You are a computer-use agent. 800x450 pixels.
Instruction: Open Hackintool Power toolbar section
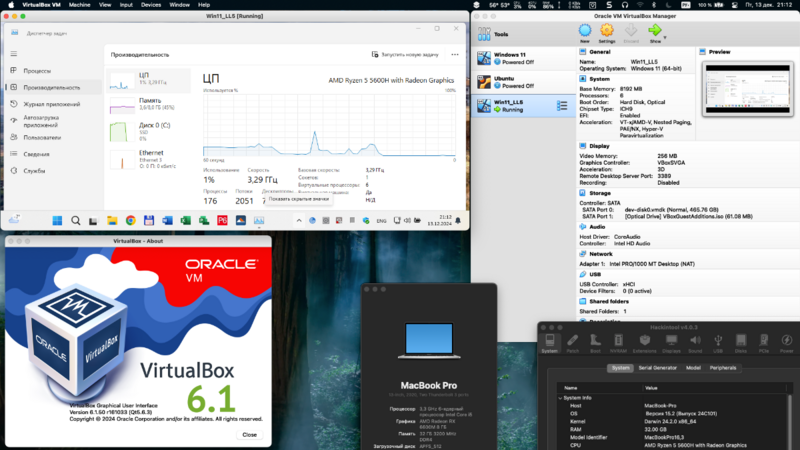(786, 343)
